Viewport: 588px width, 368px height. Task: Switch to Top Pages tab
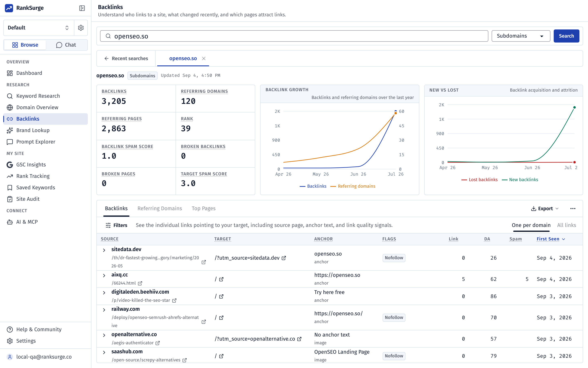(x=203, y=209)
